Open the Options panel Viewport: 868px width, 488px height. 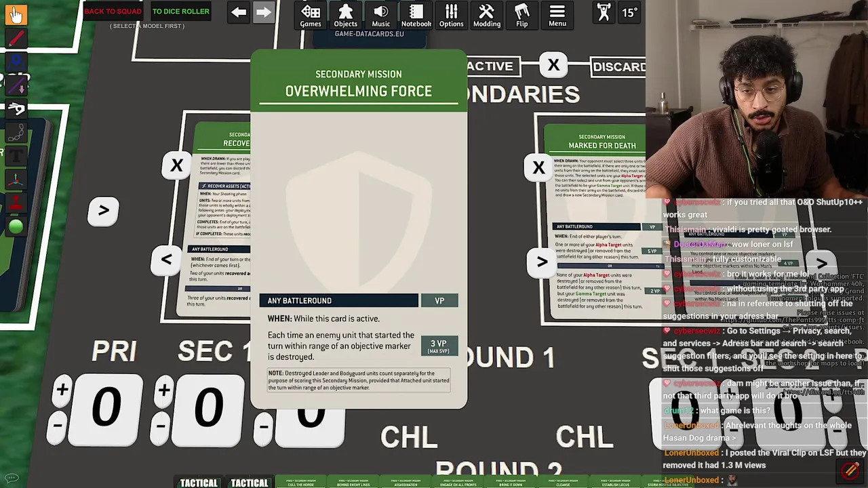pos(451,16)
